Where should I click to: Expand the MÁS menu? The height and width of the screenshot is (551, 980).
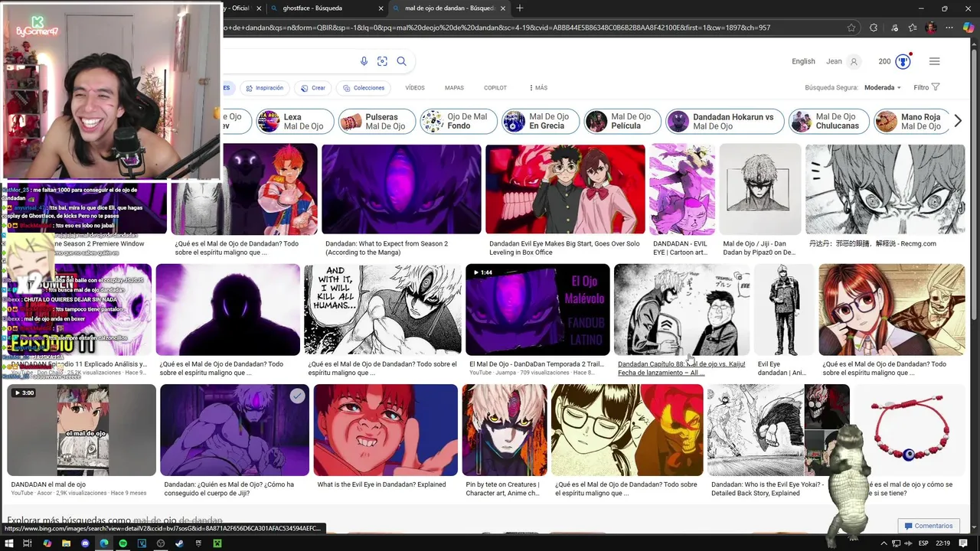[x=537, y=87]
